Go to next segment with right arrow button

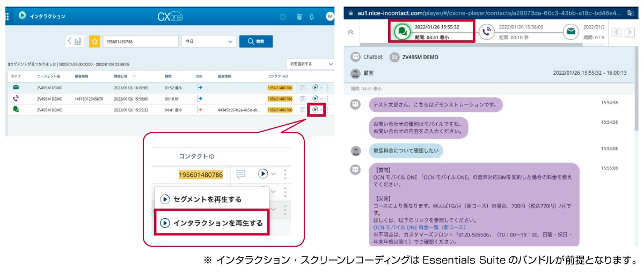pos(629,32)
